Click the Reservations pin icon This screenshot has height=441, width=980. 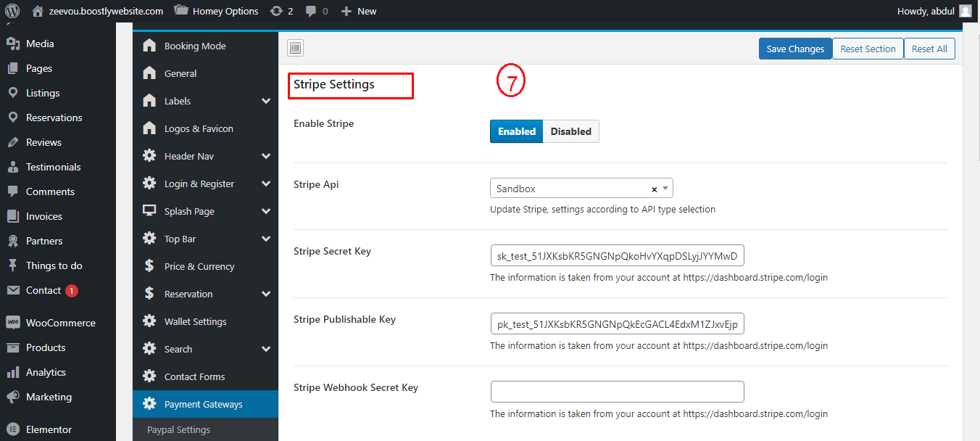[13, 118]
